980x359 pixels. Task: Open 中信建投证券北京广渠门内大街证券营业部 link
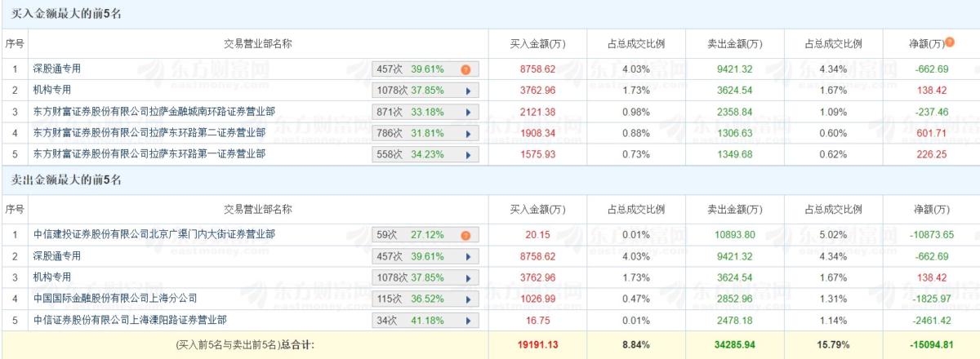[x=154, y=235]
